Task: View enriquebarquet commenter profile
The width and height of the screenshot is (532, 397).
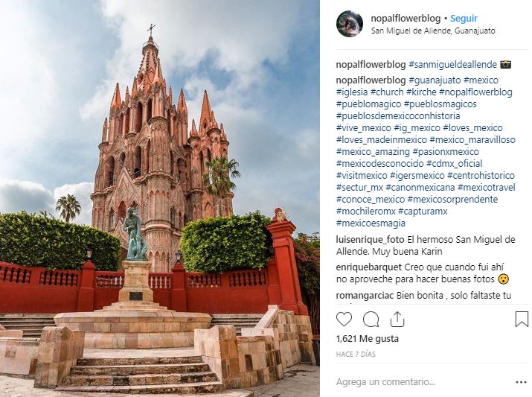Action: point(369,267)
